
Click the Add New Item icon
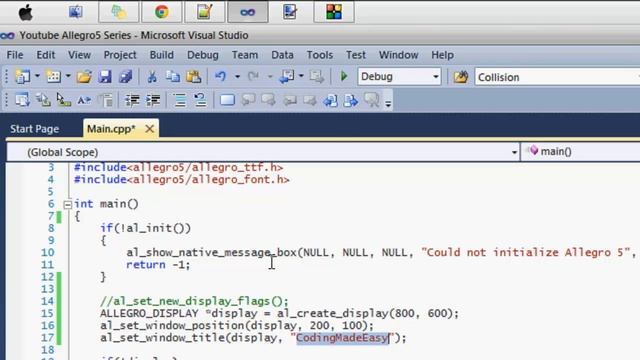tap(53, 76)
